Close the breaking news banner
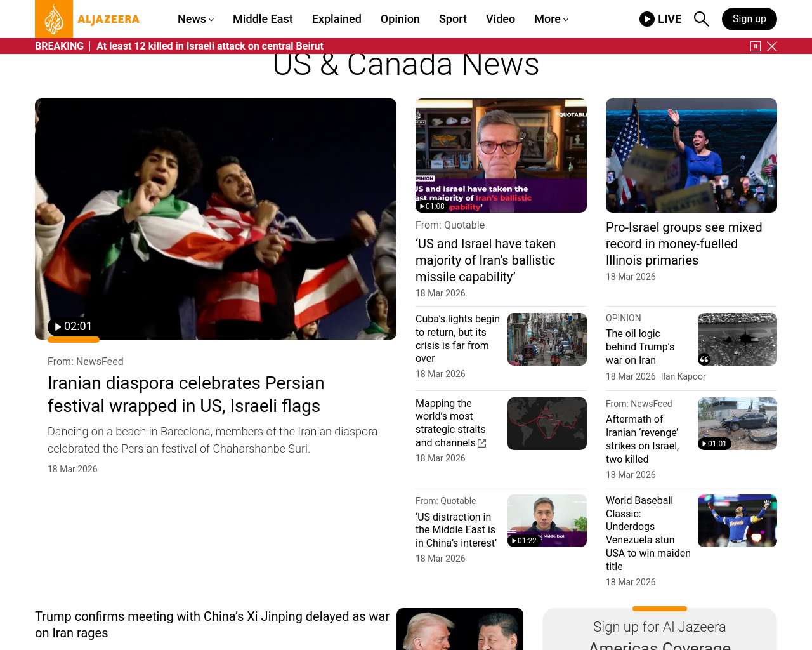The height and width of the screenshot is (650, 812). pyautogui.click(x=772, y=46)
